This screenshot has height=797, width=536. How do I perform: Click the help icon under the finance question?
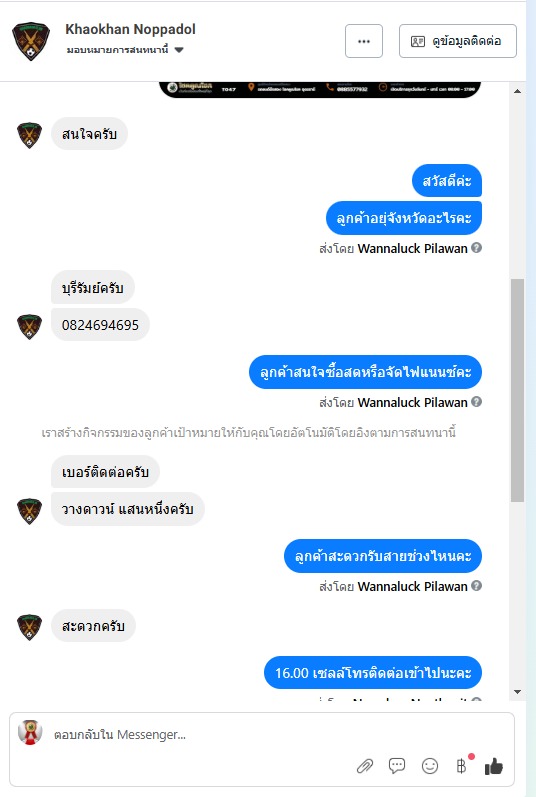476,402
